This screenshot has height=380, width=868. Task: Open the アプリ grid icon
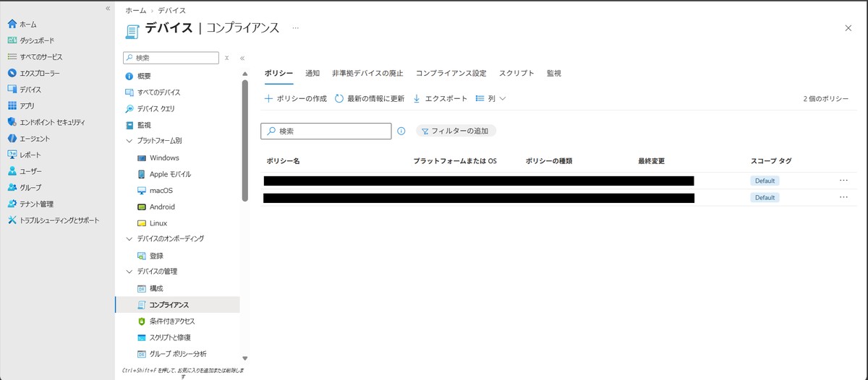pyautogui.click(x=12, y=105)
